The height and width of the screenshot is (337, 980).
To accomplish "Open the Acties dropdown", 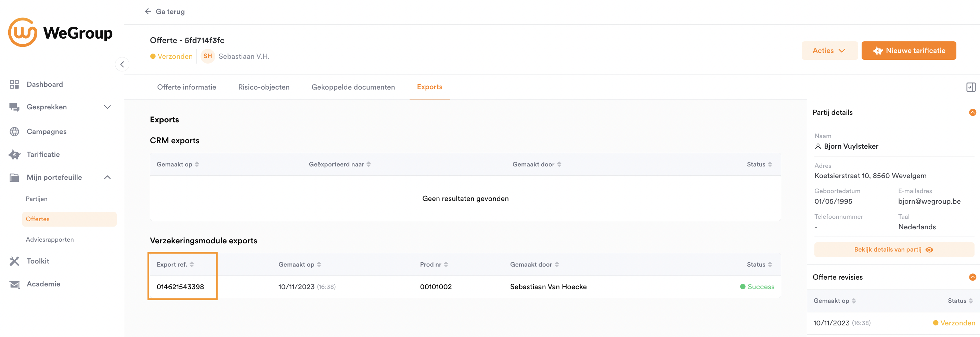I will (x=829, y=51).
